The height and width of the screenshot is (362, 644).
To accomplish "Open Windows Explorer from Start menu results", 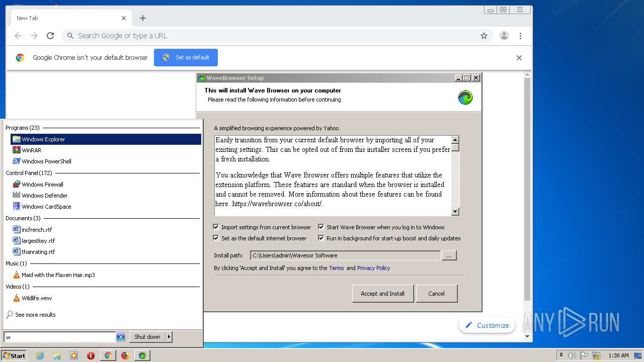I will (106, 139).
